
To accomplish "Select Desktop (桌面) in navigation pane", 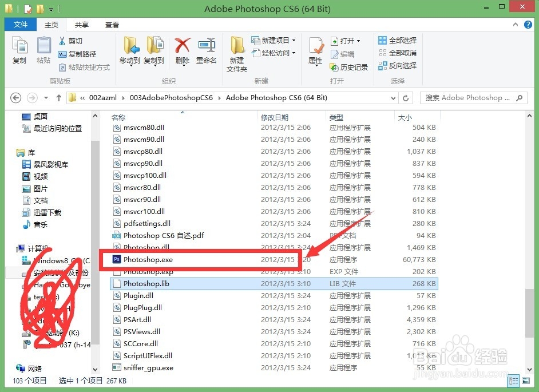I will 35,117.
